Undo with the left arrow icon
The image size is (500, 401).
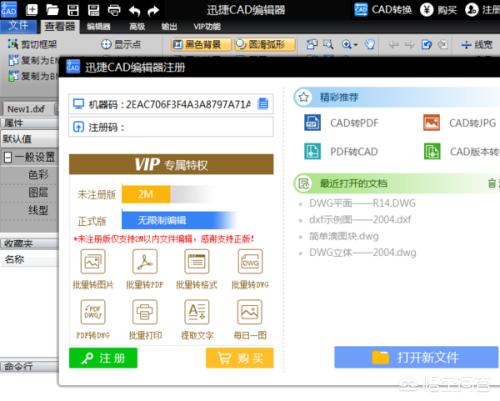click(134, 11)
